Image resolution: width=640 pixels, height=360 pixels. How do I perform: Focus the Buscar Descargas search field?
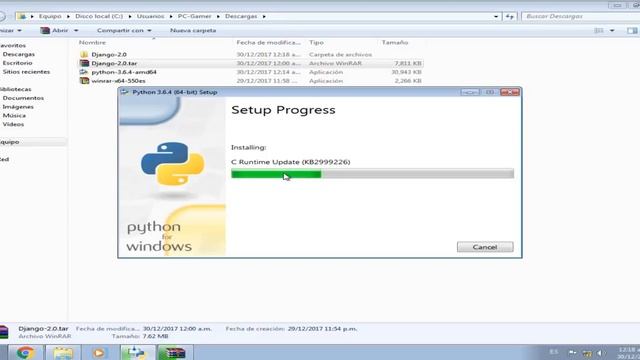tap(580, 16)
